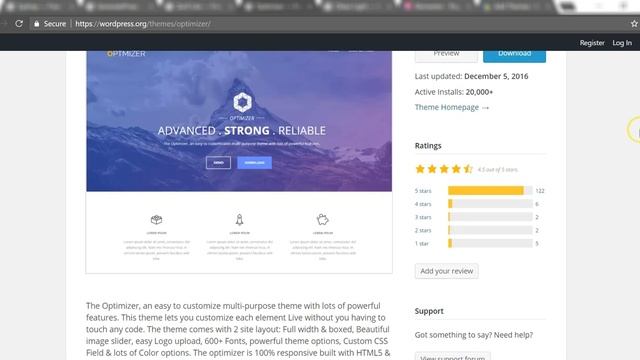640x360 pixels.
Task: Click the 5 stars rating bar
Action: point(490,191)
